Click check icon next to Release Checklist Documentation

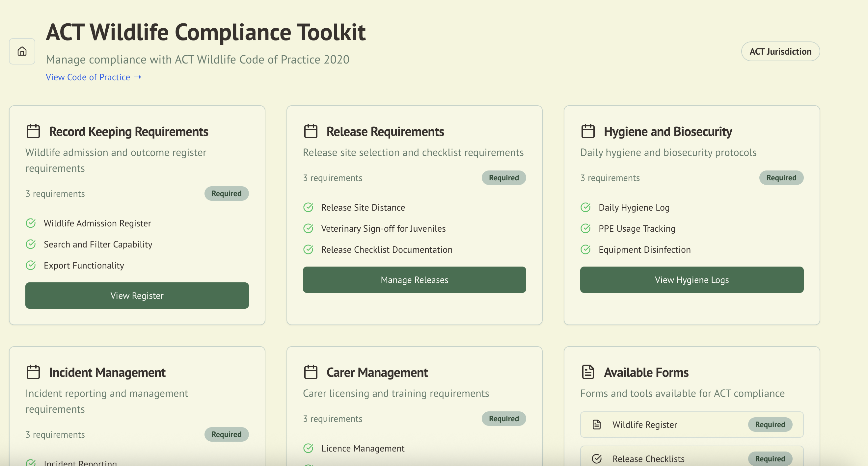(x=308, y=249)
